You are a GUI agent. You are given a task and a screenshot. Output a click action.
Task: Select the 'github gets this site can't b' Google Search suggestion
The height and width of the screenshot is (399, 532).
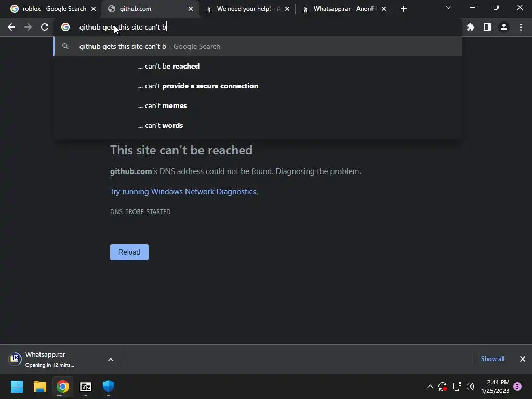258,46
